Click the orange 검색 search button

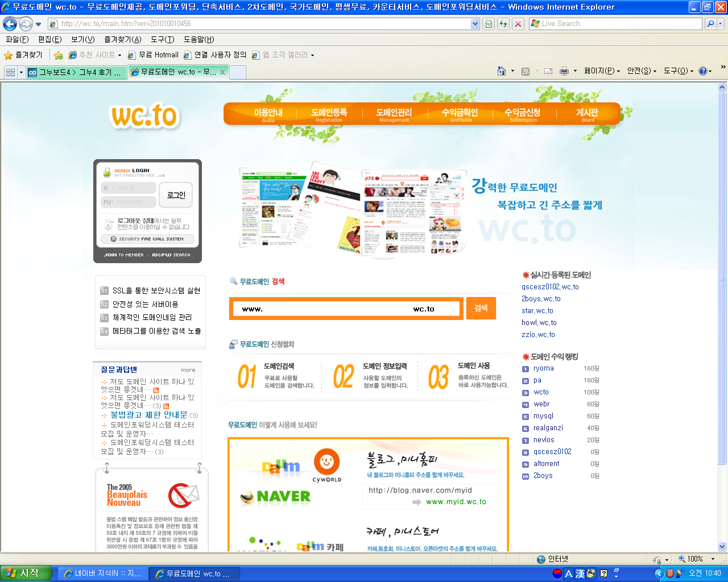(x=481, y=308)
